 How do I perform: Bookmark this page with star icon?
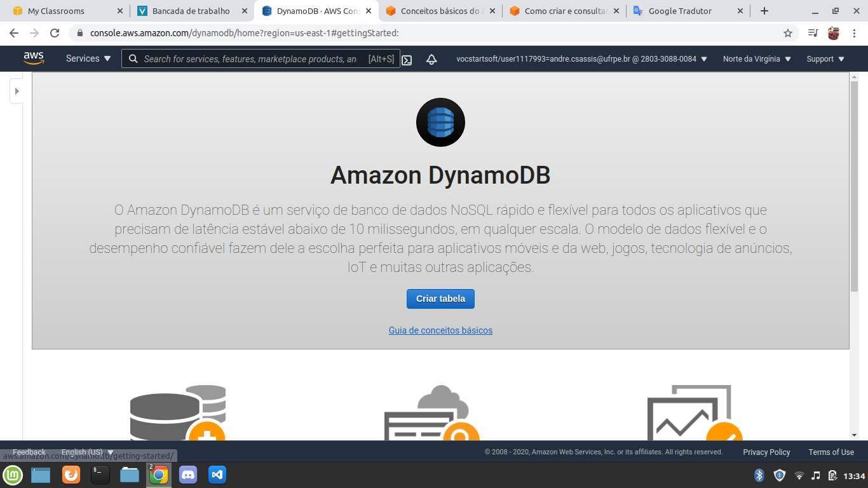coord(788,33)
